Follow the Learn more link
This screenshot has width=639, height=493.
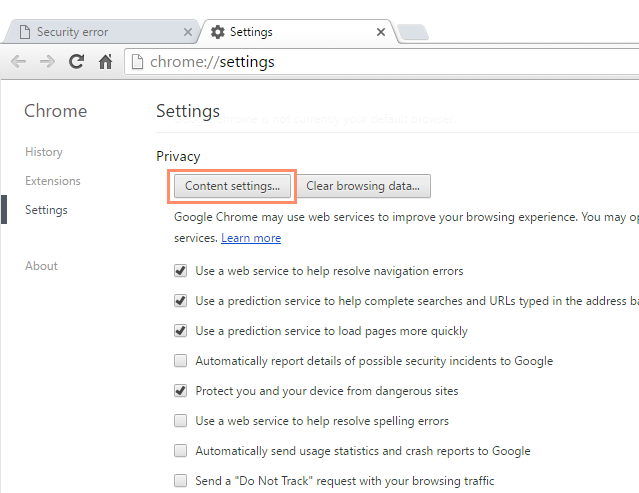(x=251, y=238)
